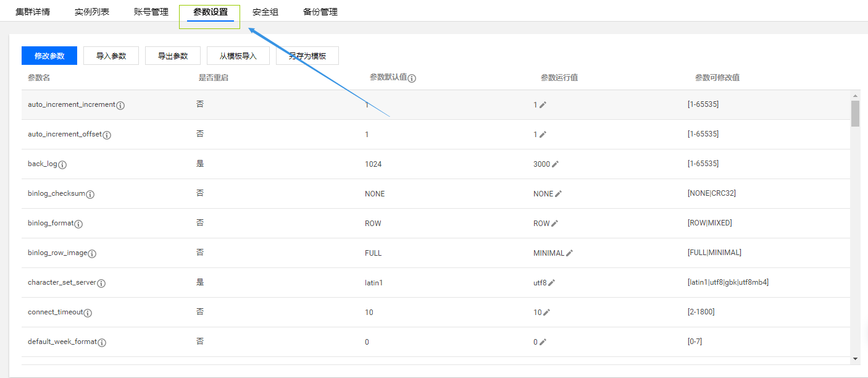Open info icon next to connect_timeout
The image size is (868, 378).
pyautogui.click(x=88, y=313)
